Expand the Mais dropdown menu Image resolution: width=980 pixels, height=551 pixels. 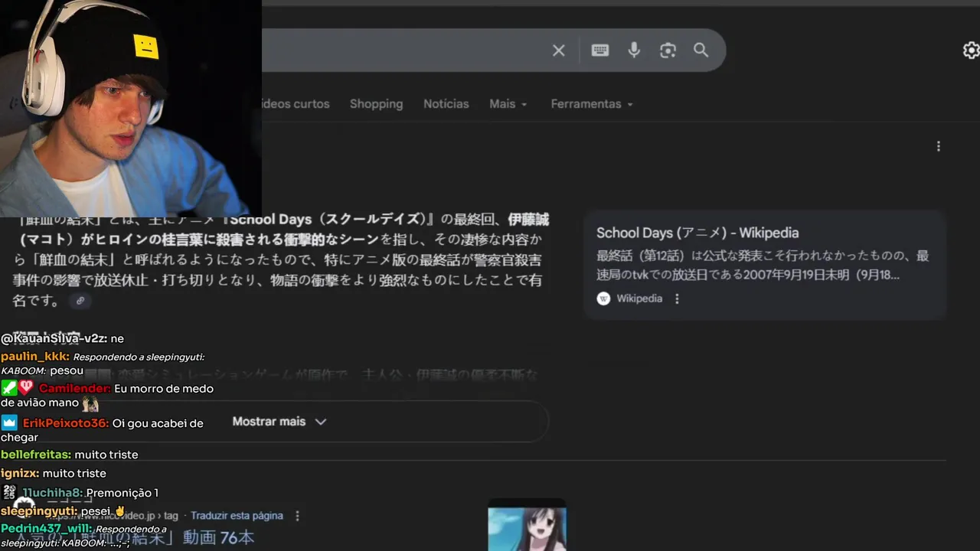(508, 104)
